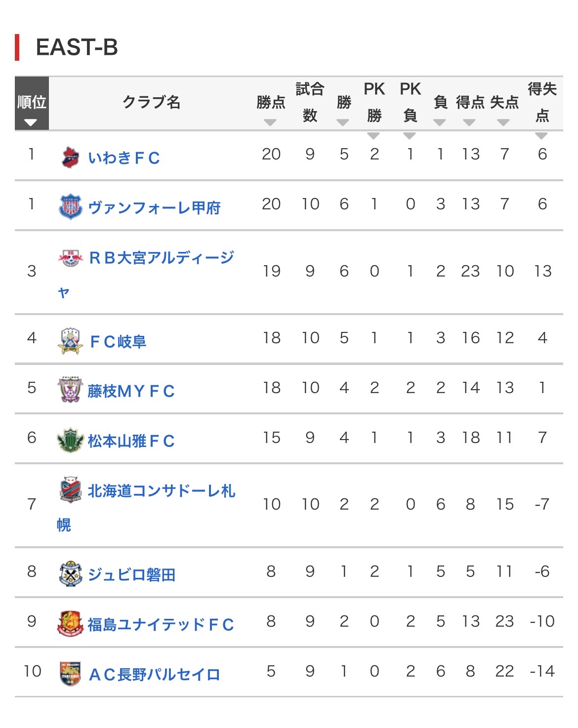The width and height of the screenshot is (578, 728).
Task: Click the RB Omiya Ardija logo
Action: coord(71,257)
